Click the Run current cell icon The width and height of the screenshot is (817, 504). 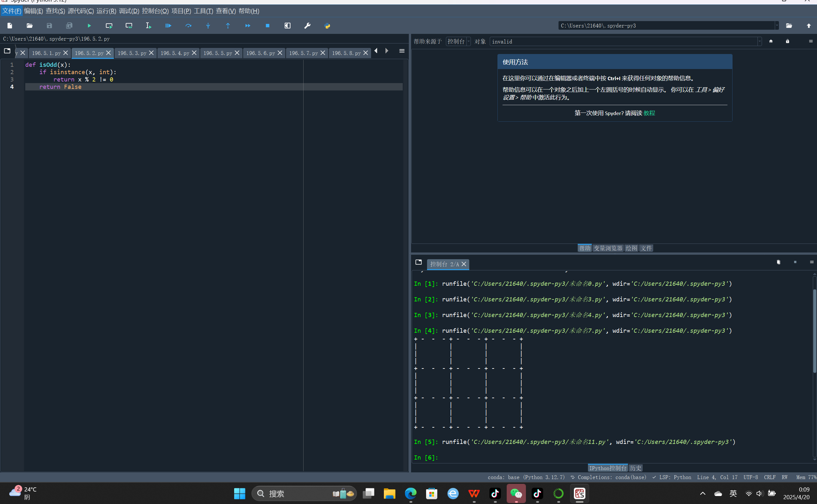[109, 26]
